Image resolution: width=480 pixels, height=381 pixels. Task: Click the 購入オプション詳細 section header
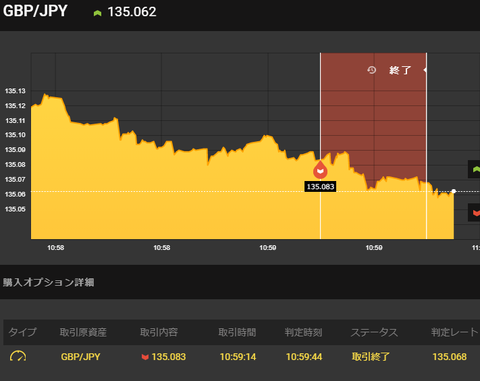click(x=48, y=282)
